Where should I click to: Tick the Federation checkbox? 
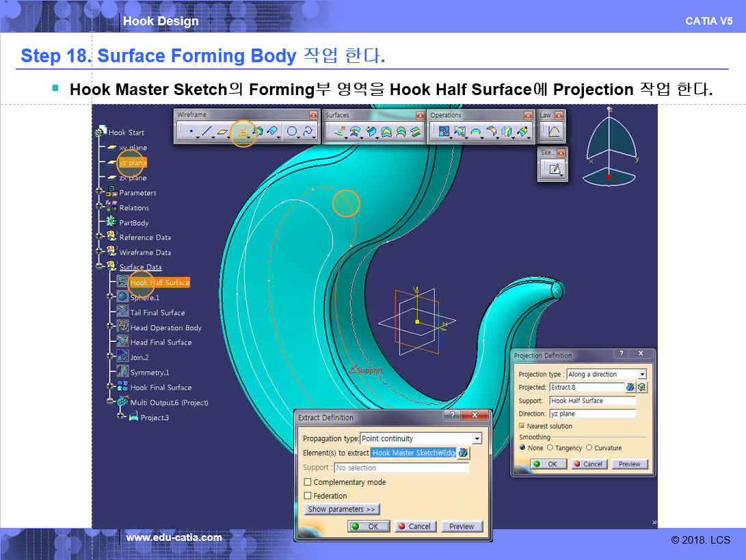point(308,496)
